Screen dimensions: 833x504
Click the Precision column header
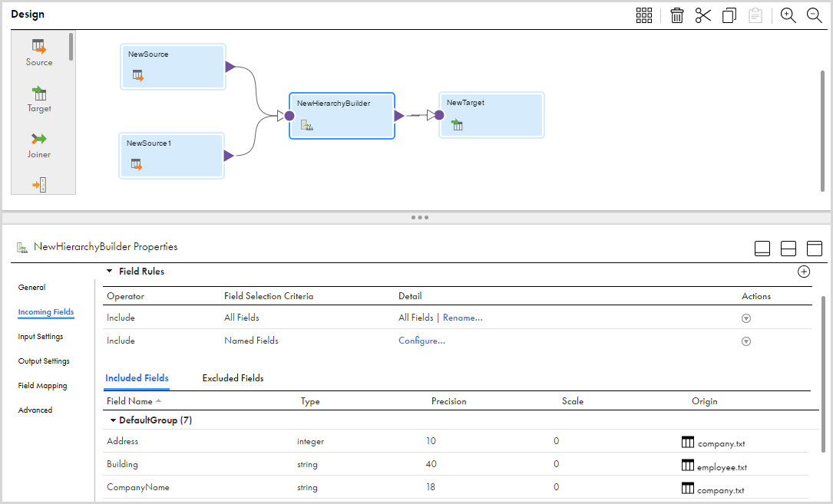tap(449, 401)
